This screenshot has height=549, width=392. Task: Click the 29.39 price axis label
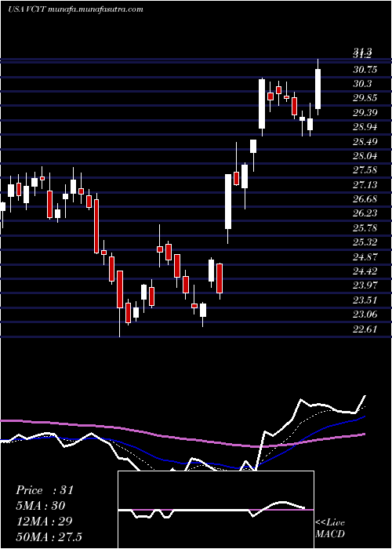[x=365, y=113]
